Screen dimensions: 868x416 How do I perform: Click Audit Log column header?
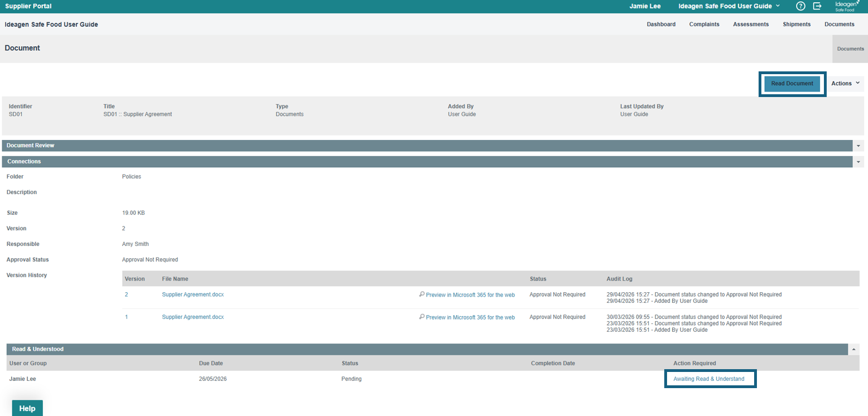click(620, 279)
